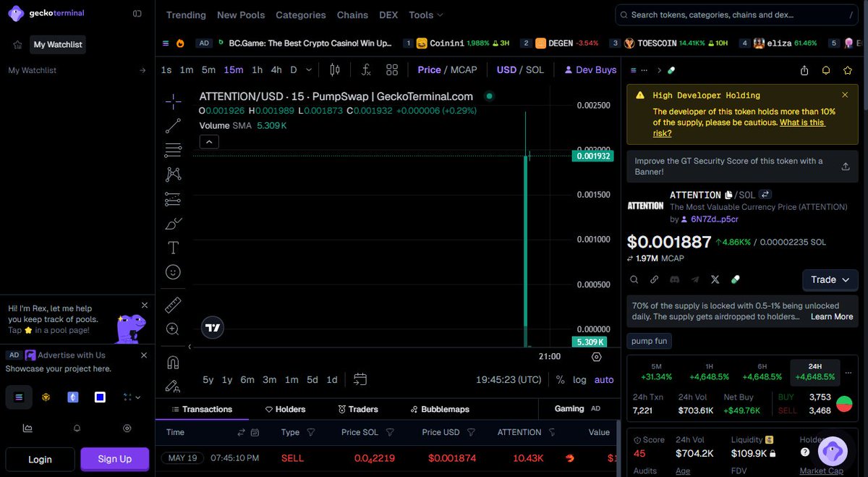Copy the ATTENTION token address
The height and width of the screenshot is (477, 868).
click(x=728, y=195)
